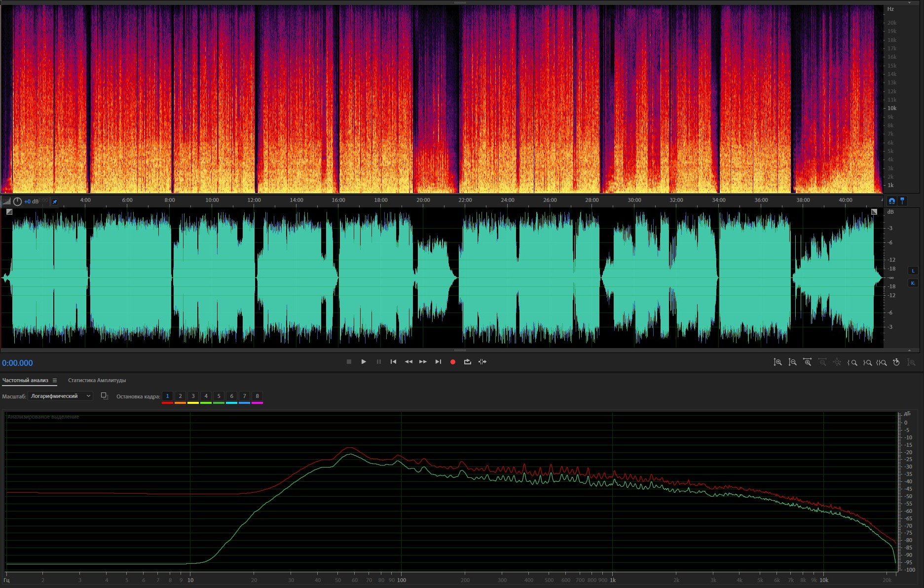Click the 30:00 mark on the timeline ruler
Viewport: 924px width, 588px height.
[x=634, y=200]
